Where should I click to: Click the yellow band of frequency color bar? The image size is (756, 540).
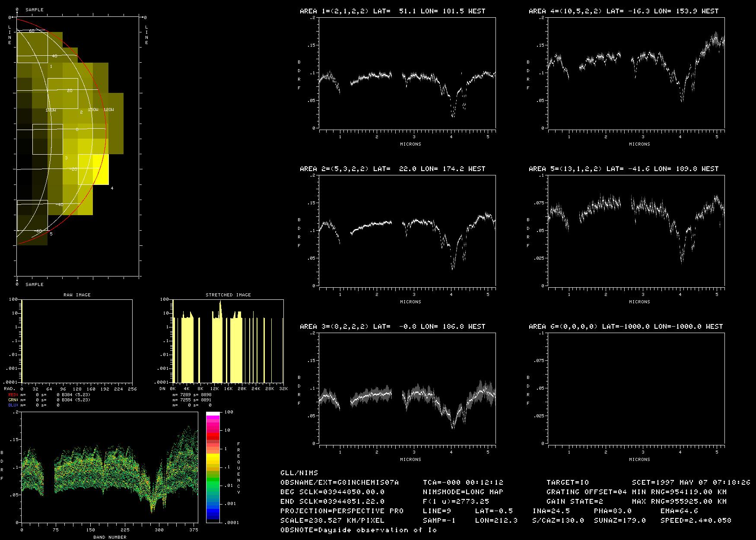click(x=213, y=458)
